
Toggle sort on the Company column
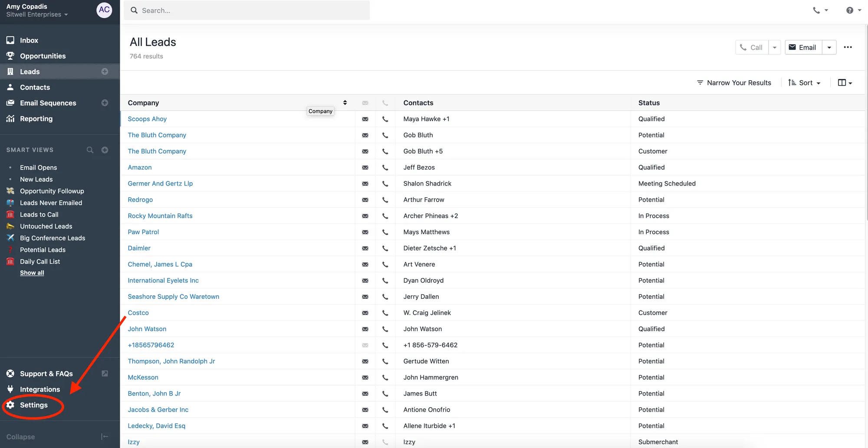point(345,103)
